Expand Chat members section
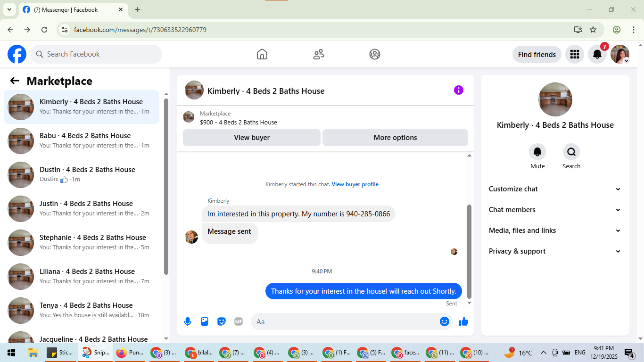 click(x=555, y=210)
